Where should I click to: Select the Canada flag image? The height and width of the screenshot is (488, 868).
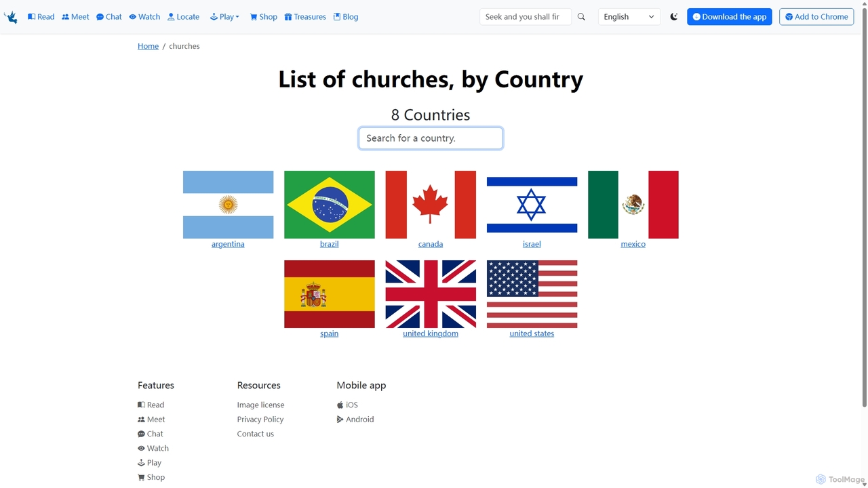tap(431, 205)
